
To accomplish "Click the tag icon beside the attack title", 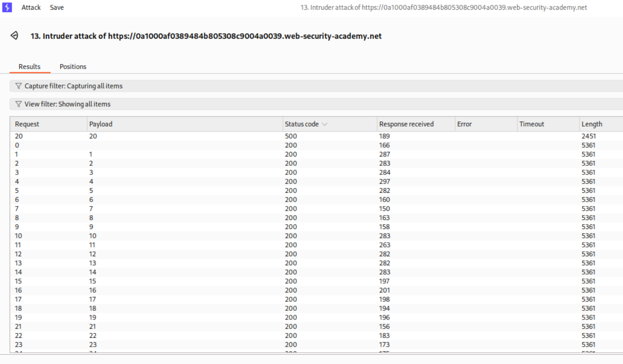I will tap(14, 35).
